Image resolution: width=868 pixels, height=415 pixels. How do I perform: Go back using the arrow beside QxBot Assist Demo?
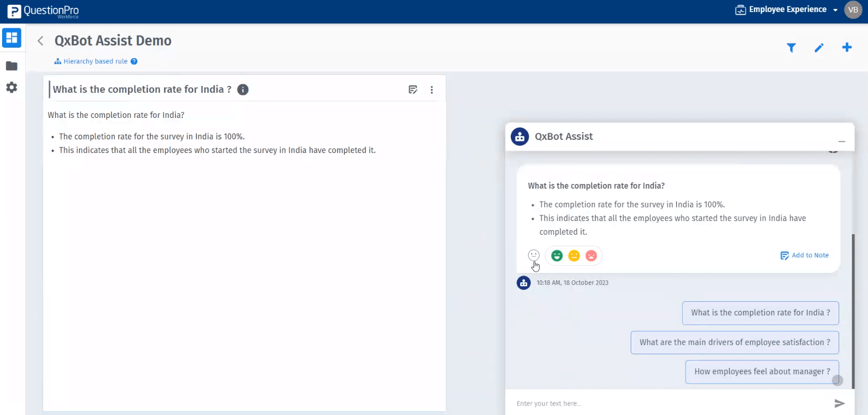40,41
